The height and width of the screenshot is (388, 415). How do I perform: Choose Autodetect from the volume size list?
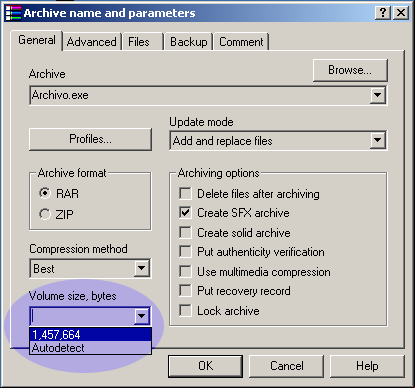pyautogui.click(x=90, y=348)
